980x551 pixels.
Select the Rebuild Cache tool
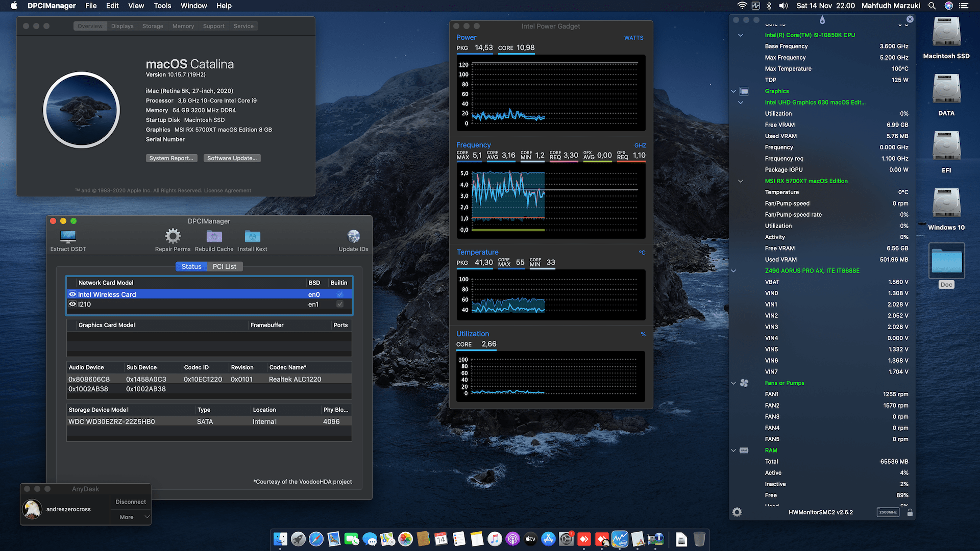pos(214,236)
